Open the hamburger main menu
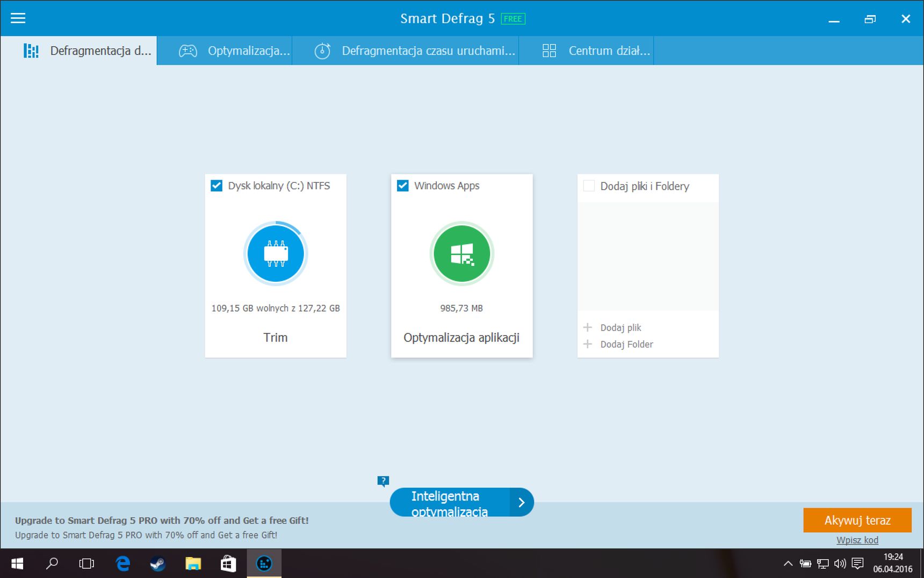Viewport: 924px width, 578px height. coord(18,18)
